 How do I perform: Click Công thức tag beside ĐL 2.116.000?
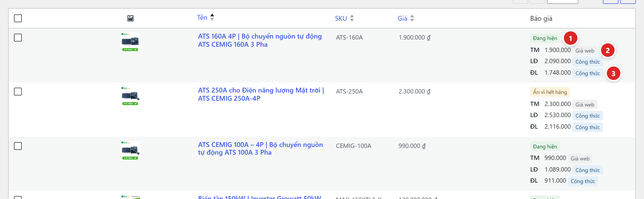coord(588,127)
